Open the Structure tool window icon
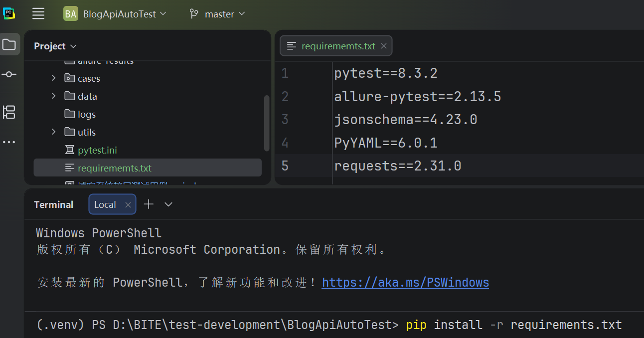 9,112
